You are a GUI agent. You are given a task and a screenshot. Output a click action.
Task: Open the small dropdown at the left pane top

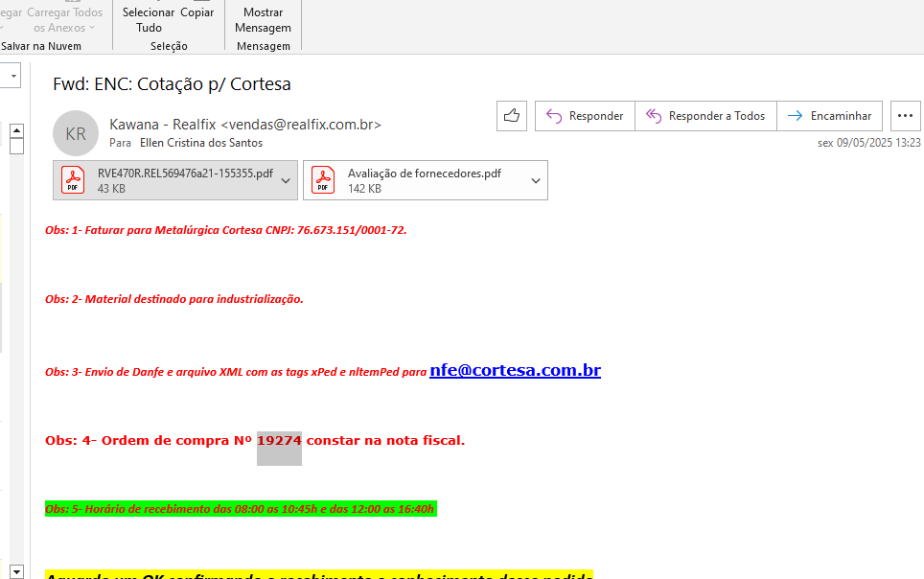click(13, 74)
